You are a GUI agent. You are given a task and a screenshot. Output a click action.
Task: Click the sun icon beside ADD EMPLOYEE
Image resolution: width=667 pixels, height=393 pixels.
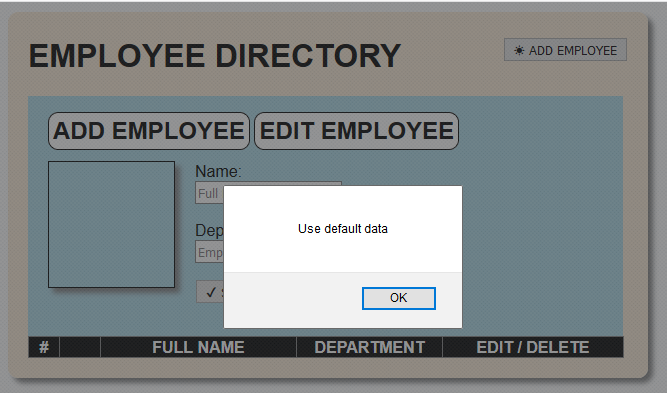point(519,51)
